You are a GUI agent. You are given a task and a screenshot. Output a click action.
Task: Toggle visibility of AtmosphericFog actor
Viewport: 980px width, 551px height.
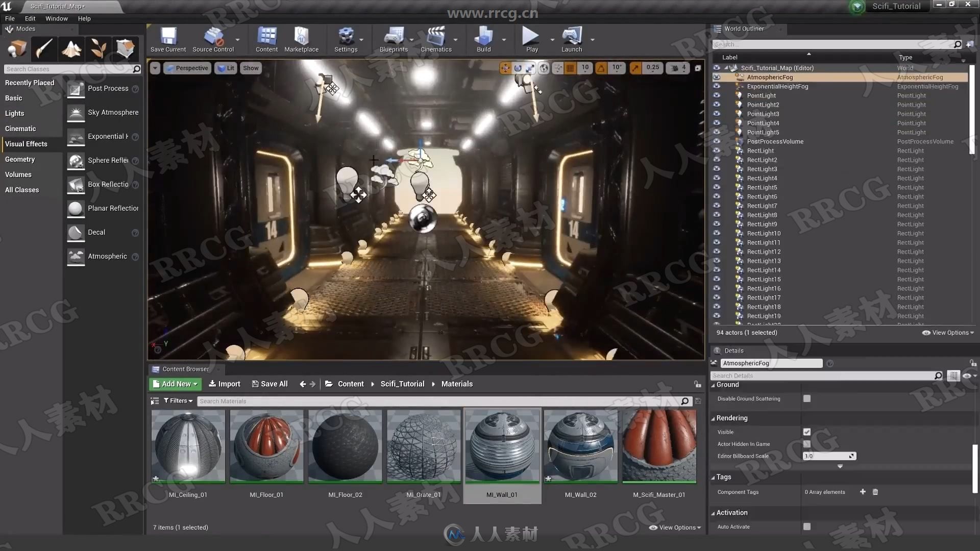click(x=716, y=77)
